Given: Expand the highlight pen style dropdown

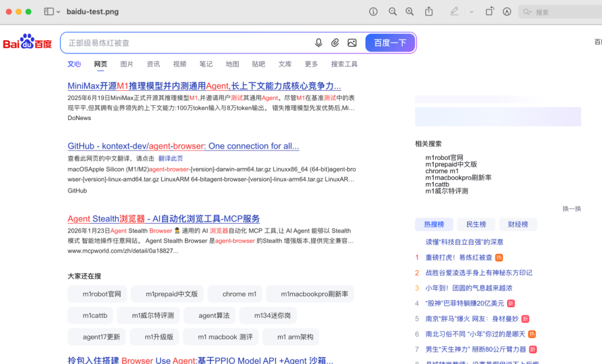Looking at the screenshot, I should coord(472,12).
